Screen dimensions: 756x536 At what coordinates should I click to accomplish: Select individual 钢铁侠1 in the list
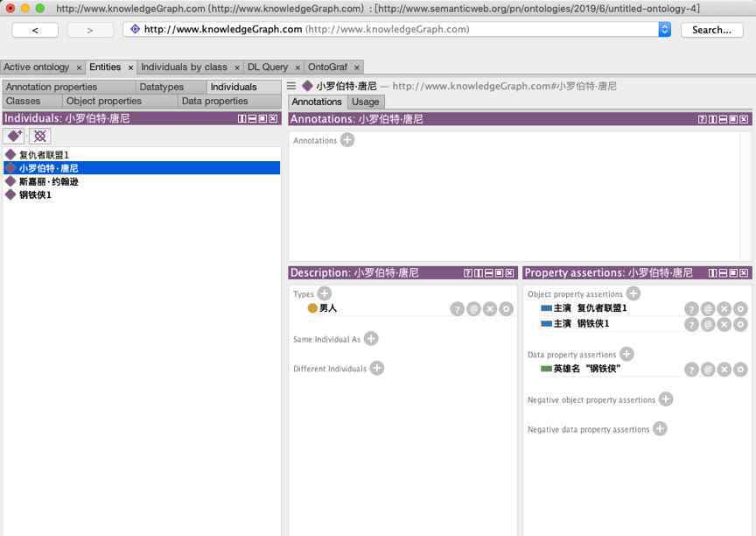[x=142, y=195]
